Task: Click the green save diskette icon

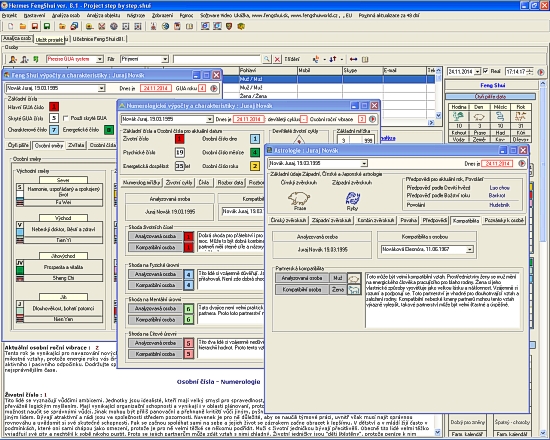Action: coord(47,26)
